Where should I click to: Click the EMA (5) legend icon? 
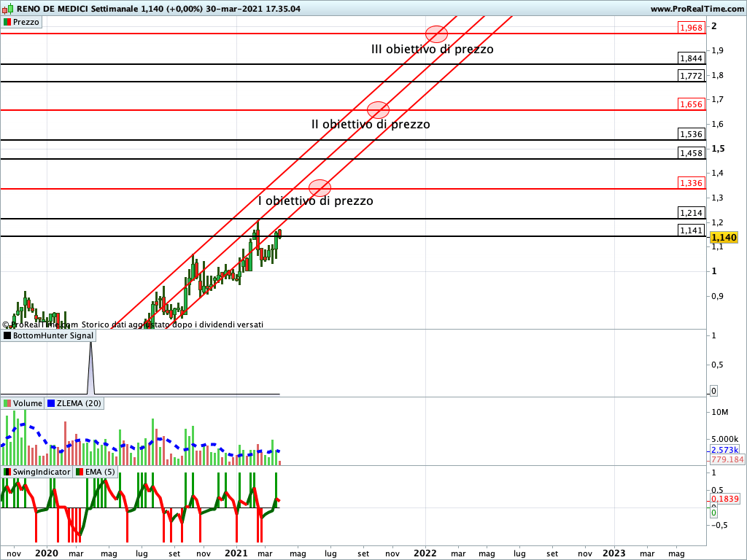point(80,472)
